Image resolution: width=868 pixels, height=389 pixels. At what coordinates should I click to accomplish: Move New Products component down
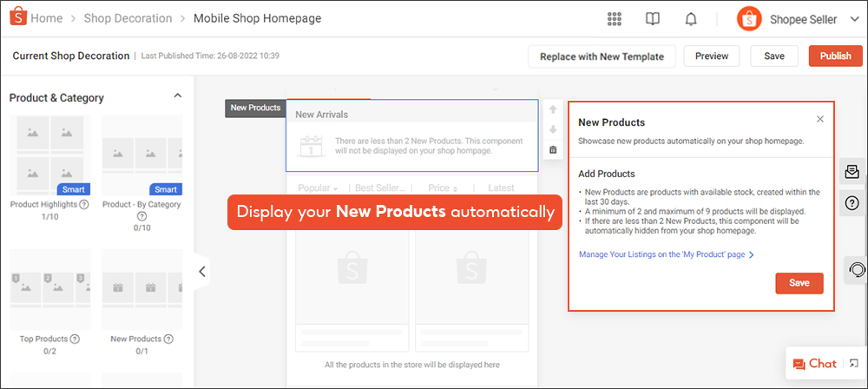tap(553, 129)
